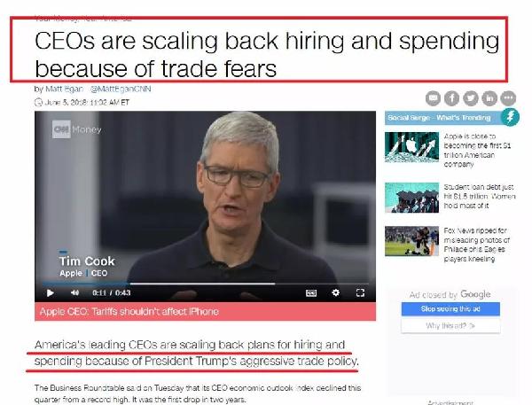Open author Matt Egan link
This screenshot has width=532, height=405.
tap(64, 89)
